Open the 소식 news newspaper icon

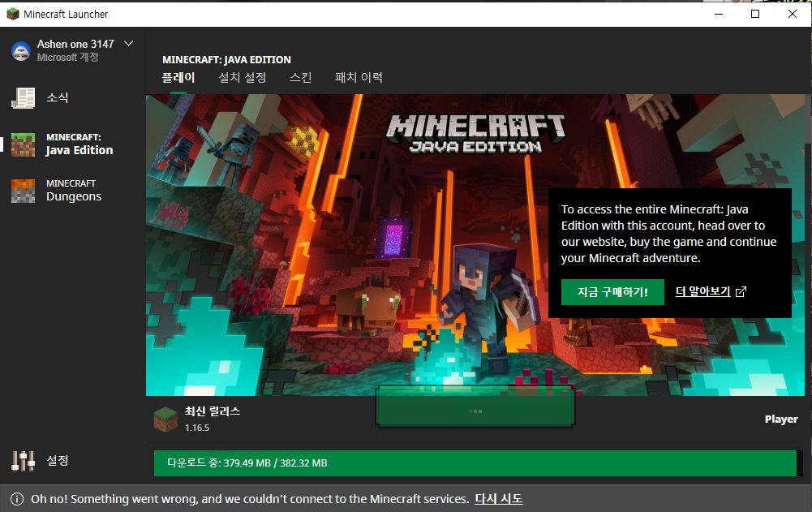tap(24, 98)
